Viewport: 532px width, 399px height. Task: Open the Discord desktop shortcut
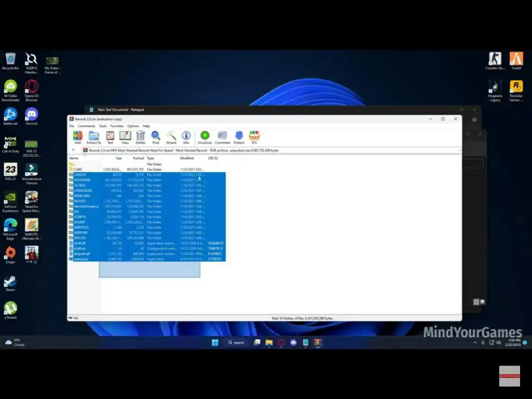(32, 117)
